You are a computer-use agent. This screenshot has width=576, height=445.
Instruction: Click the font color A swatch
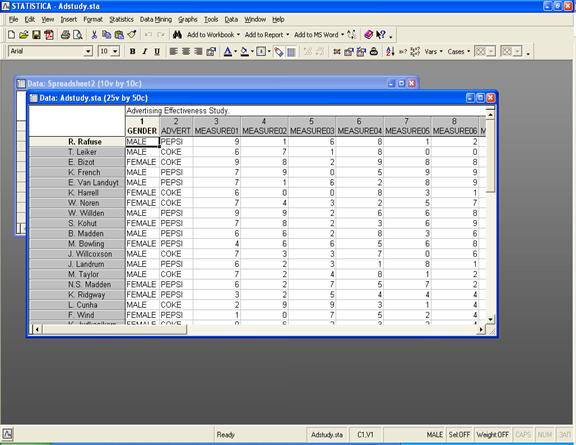click(227, 51)
